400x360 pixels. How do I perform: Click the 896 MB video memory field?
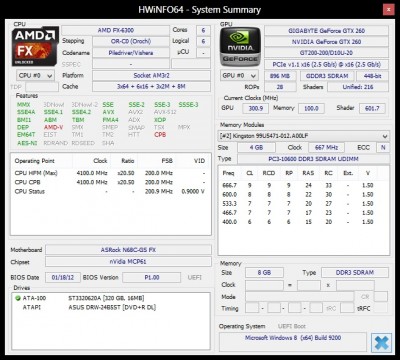[280, 76]
